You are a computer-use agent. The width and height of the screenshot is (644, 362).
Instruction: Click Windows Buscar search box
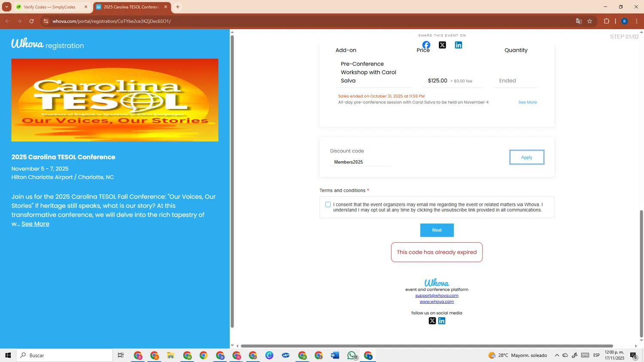(x=64, y=355)
